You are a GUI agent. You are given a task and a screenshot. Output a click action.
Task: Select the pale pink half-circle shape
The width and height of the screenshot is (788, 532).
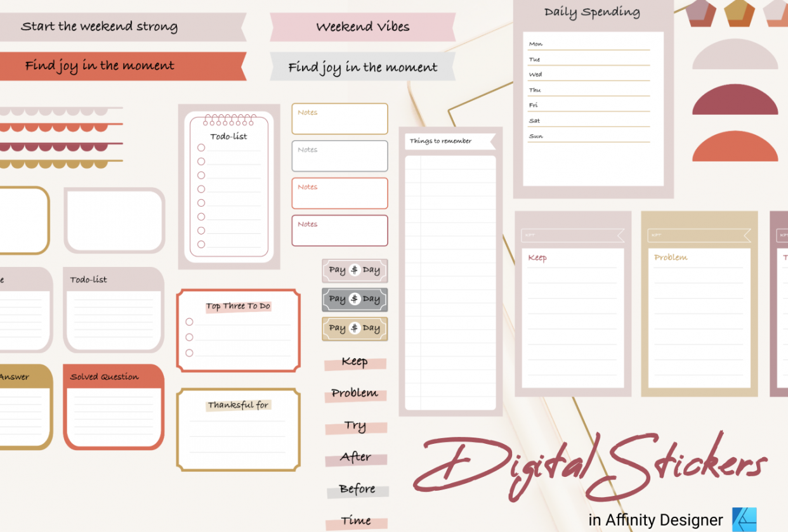tap(735, 54)
